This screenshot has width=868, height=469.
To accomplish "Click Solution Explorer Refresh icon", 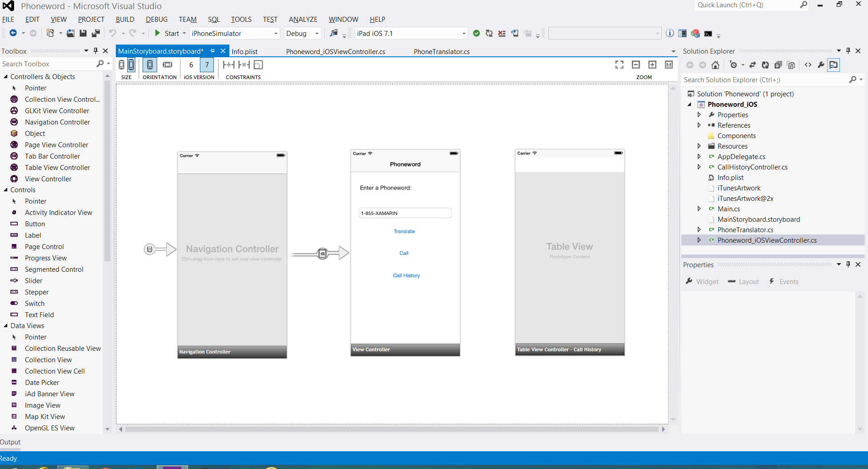I will coord(765,65).
